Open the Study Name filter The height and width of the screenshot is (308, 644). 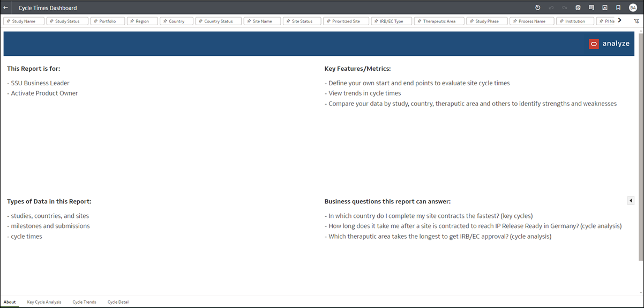click(24, 21)
